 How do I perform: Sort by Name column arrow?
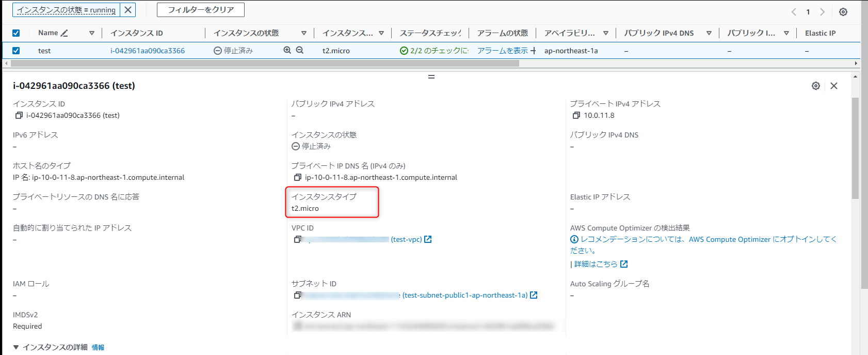tap(92, 33)
